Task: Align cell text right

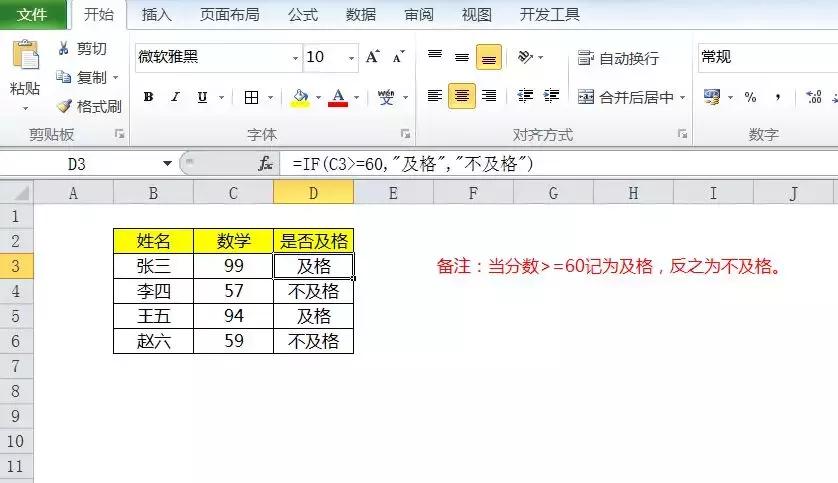Action: click(x=488, y=96)
